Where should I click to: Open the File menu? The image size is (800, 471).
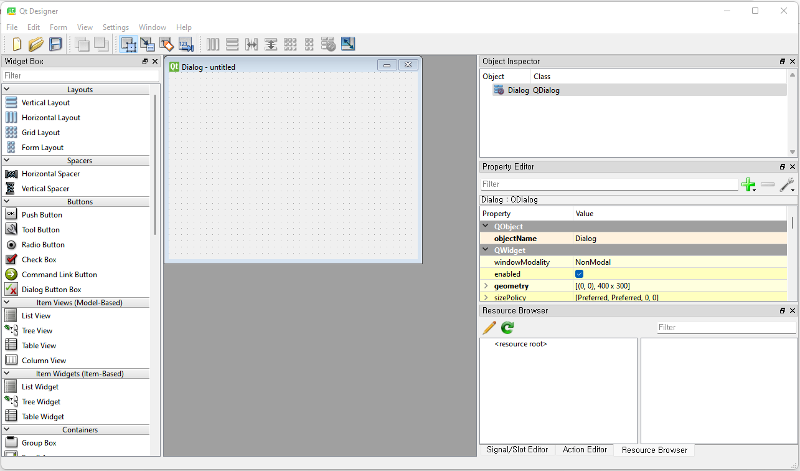click(12, 27)
